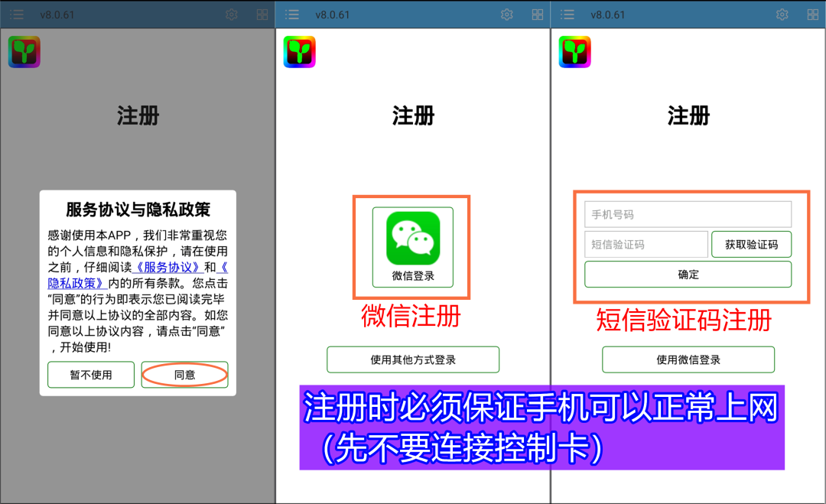Focus the 手机号码 input field
The image size is (826, 504).
pos(688,214)
